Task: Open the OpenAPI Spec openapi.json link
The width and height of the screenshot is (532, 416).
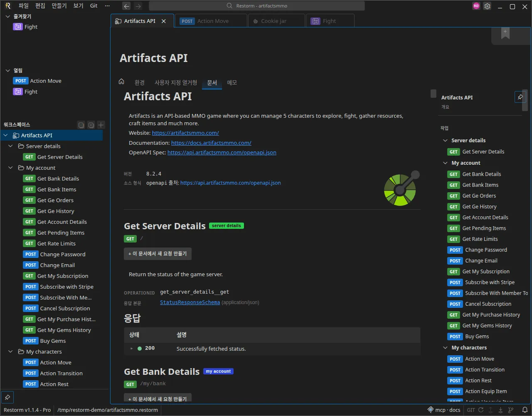Action: 222,153
